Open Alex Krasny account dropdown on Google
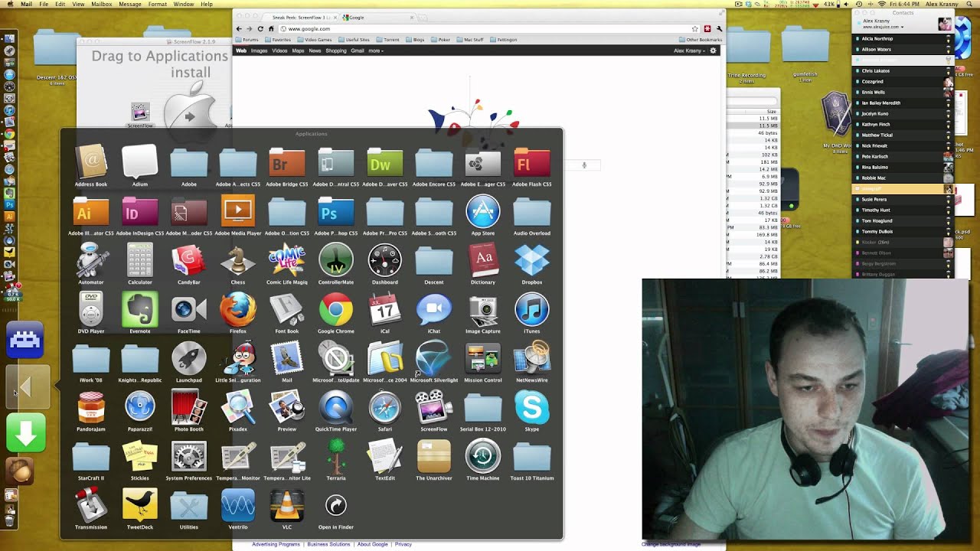This screenshot has width=980, height=551. pyautogui.click(x=690, y=51)
